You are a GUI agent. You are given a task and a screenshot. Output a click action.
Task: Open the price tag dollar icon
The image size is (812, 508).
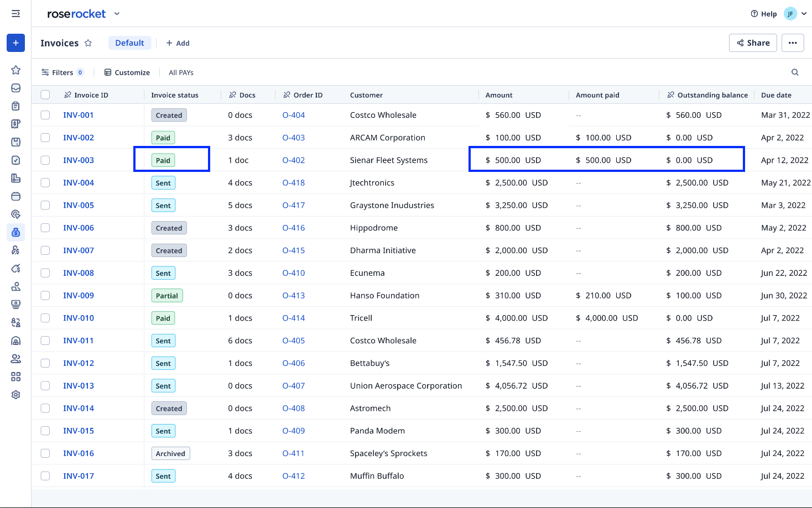[x=15, y=268]
